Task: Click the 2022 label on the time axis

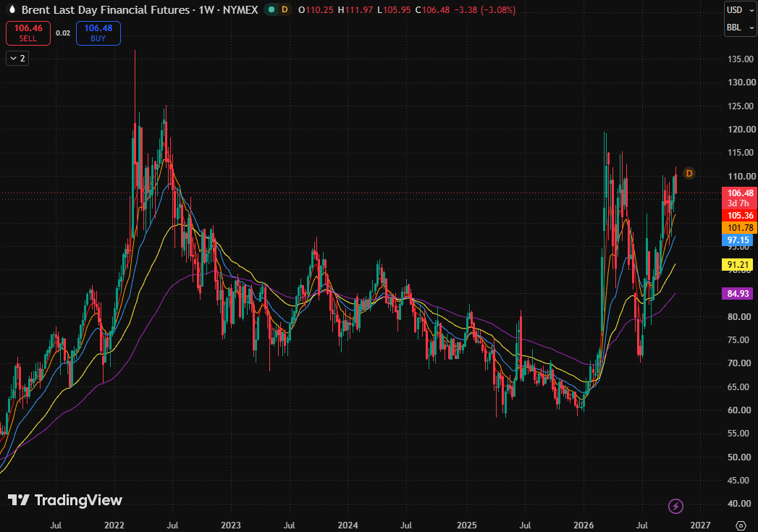Action: click(114, 525)
